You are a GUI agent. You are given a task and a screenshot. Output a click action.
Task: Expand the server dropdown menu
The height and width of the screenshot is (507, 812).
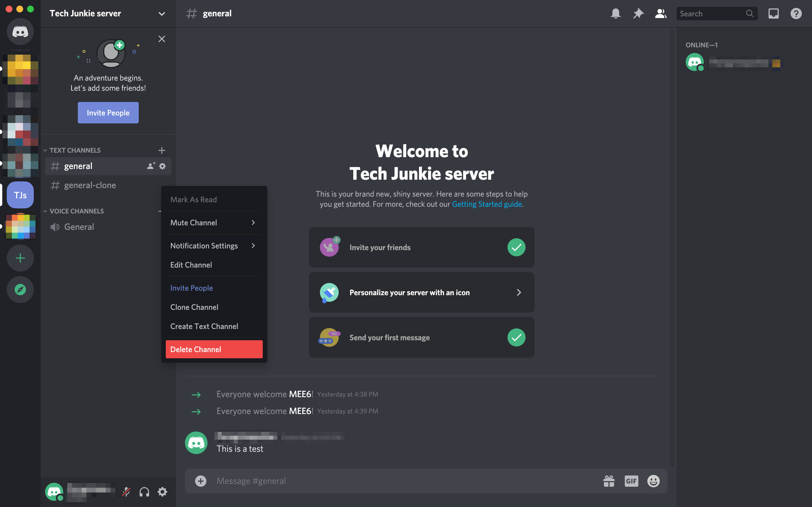162,13
